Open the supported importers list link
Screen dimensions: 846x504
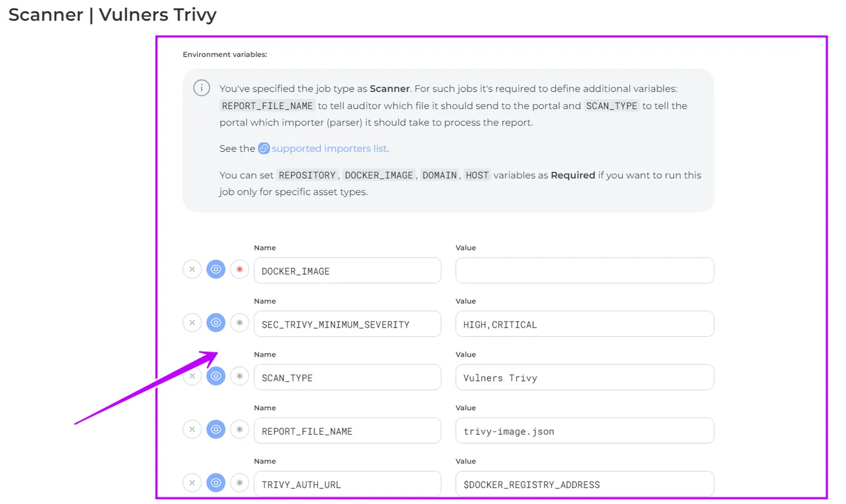coord(328,149)
